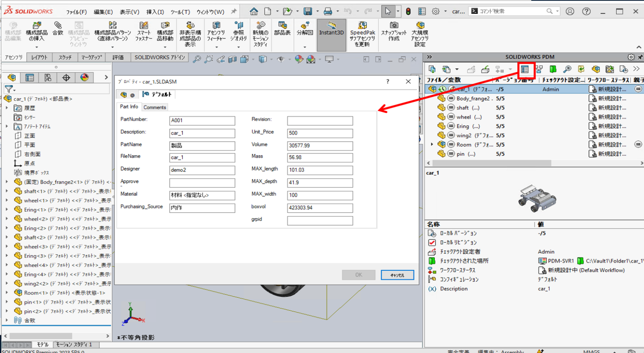
Task: Open the dropdown arrow beside the PDM copy icon
Action: [x=458, y=69]
